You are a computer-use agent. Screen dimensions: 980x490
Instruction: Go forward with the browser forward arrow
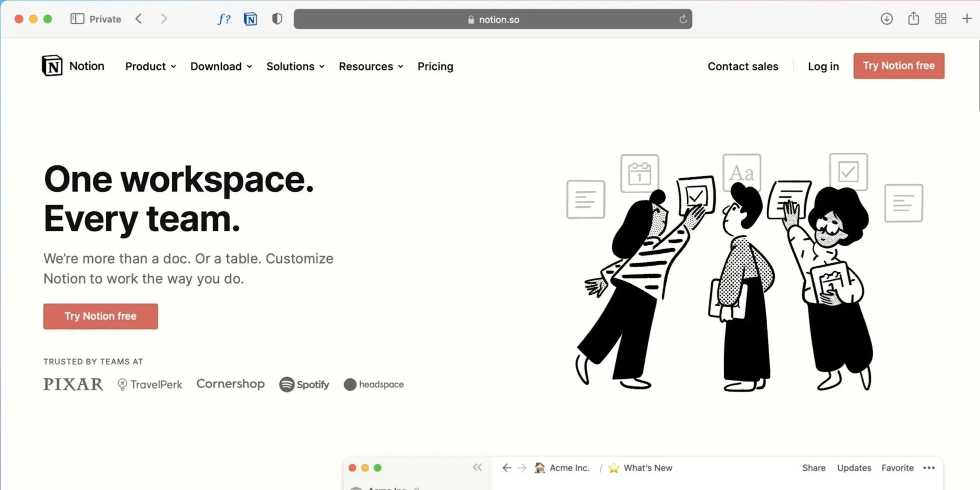164,19
